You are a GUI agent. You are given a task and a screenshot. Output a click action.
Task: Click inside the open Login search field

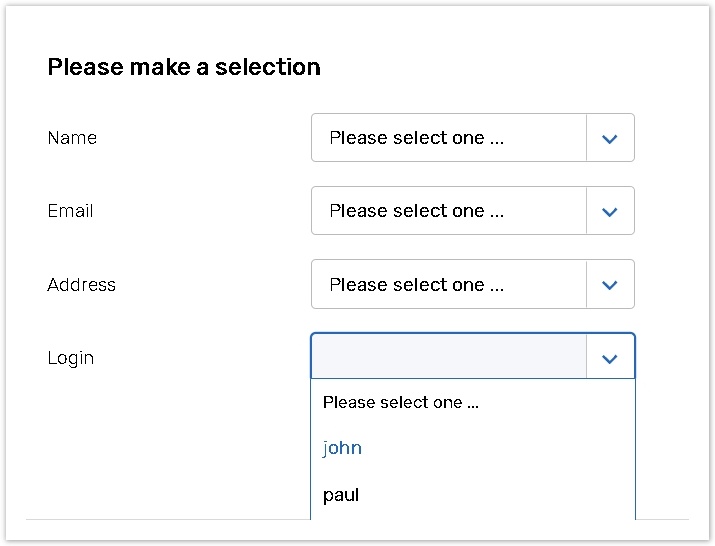[448, 357]
